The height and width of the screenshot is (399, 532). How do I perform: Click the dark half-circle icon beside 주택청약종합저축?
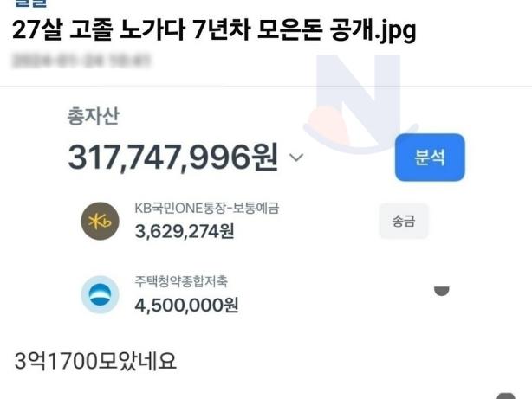pyautogui.click(x=441, y=291)
